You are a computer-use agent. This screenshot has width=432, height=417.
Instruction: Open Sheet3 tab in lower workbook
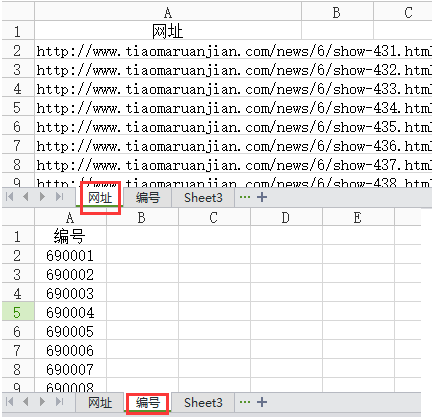[x=203, y=403]
